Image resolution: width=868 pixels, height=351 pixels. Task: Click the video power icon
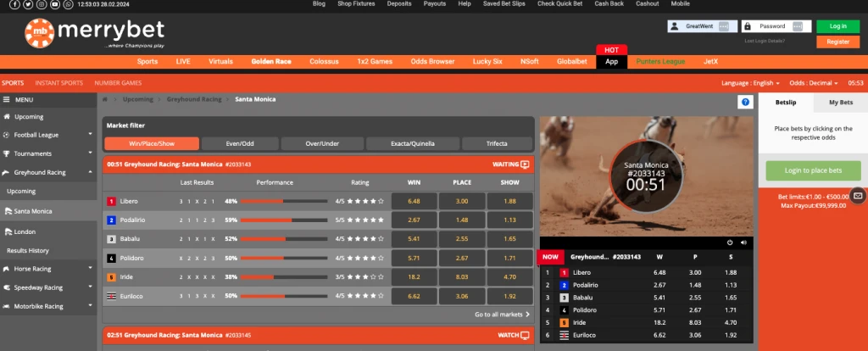click(x=730, y=242)
